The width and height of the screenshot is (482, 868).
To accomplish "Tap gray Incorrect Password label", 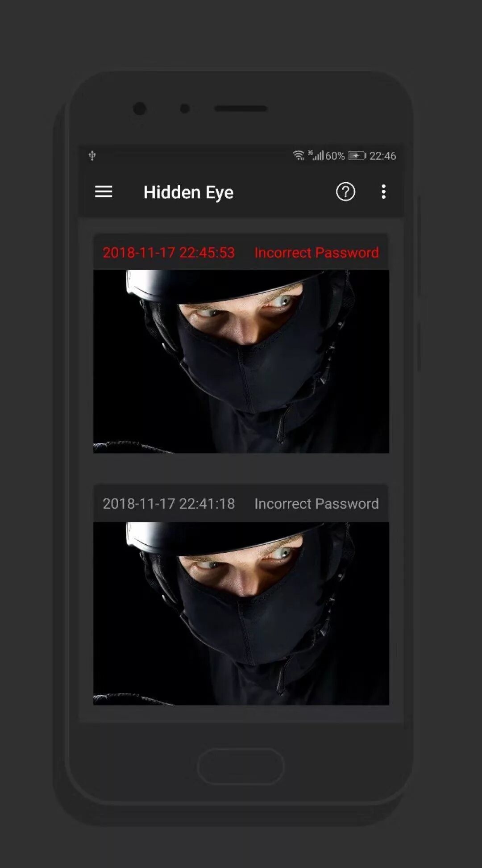I will coord(316,504).
